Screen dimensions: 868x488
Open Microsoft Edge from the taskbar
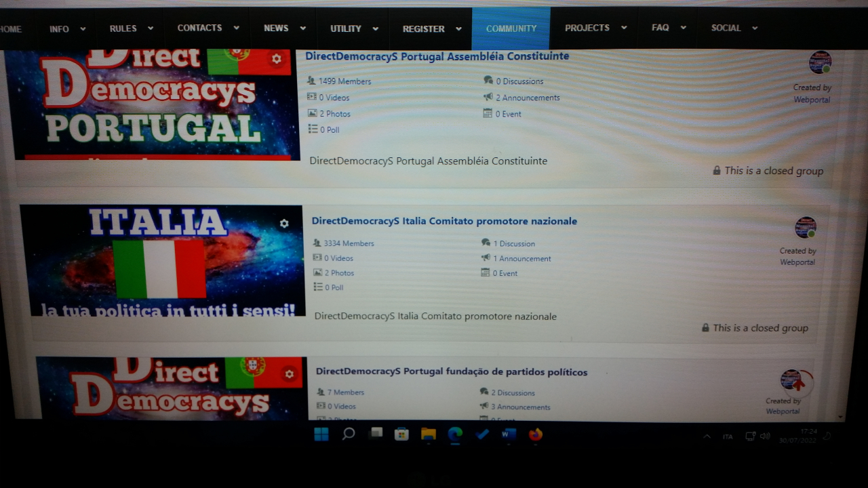click(x=455, y=435)
